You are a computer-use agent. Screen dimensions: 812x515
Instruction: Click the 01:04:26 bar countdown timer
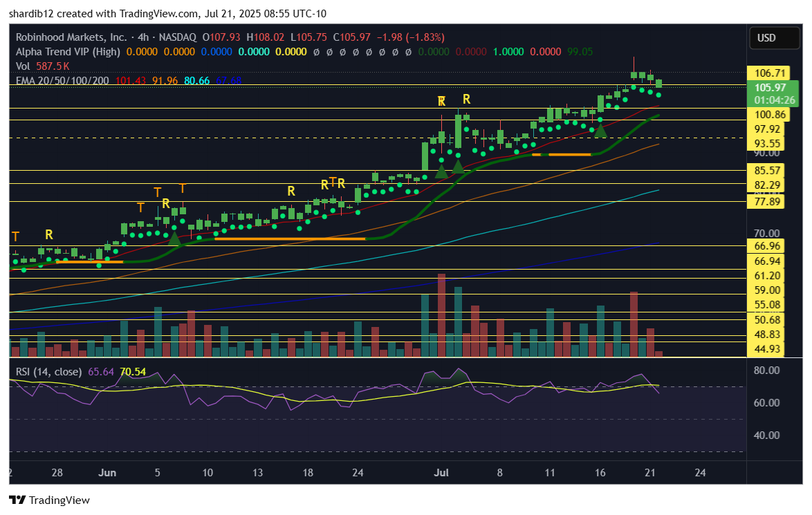pyautogui.click(x=774, y=100)
